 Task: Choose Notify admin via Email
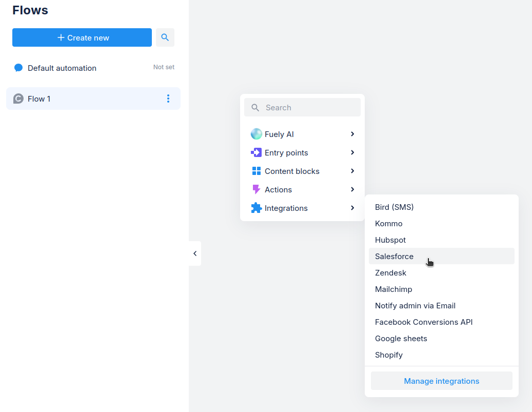(441, 306)
